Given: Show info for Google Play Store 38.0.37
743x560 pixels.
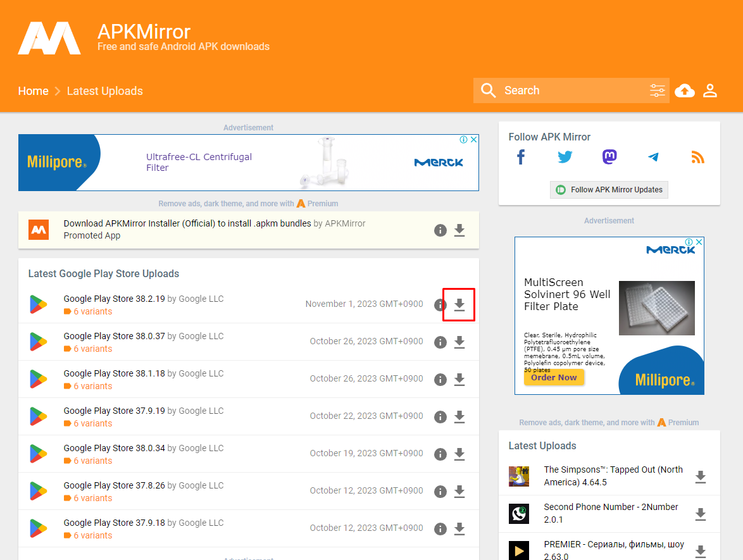Looking at the screenshot, I should click(440, 342).
